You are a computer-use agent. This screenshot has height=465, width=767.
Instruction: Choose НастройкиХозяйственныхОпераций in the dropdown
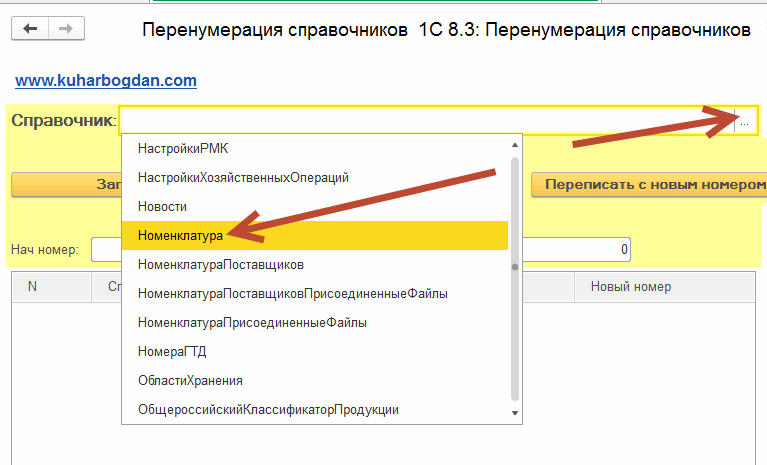coord(243,177)
